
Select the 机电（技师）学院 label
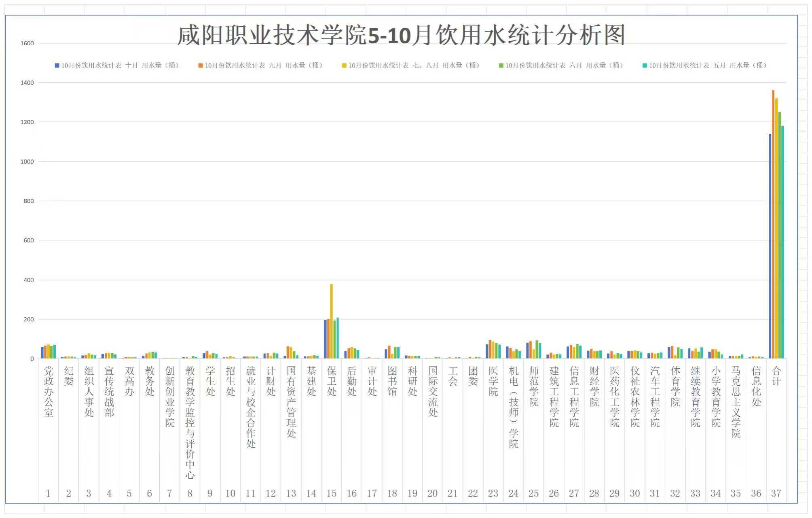[514, 407]
